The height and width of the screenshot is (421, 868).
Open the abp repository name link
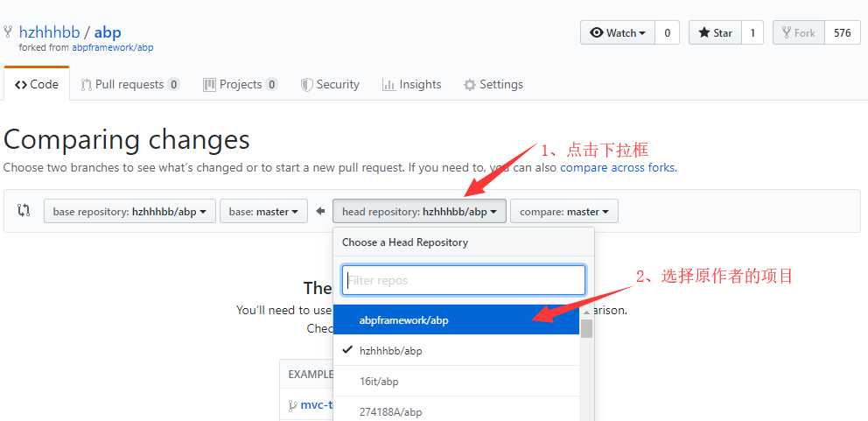coord(108,32)
